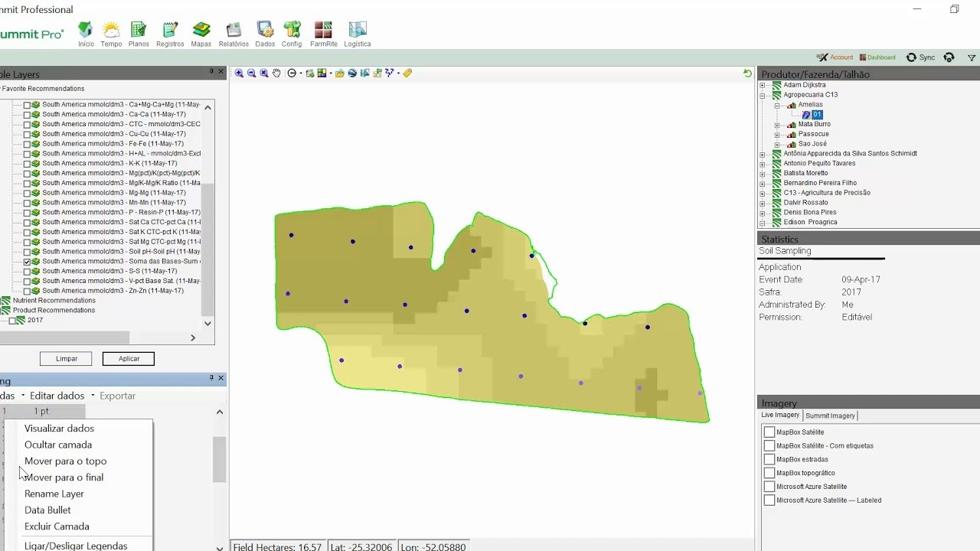Choose Rename Layer from context menu
Screen dimensions: 980x551
point(54,494)
